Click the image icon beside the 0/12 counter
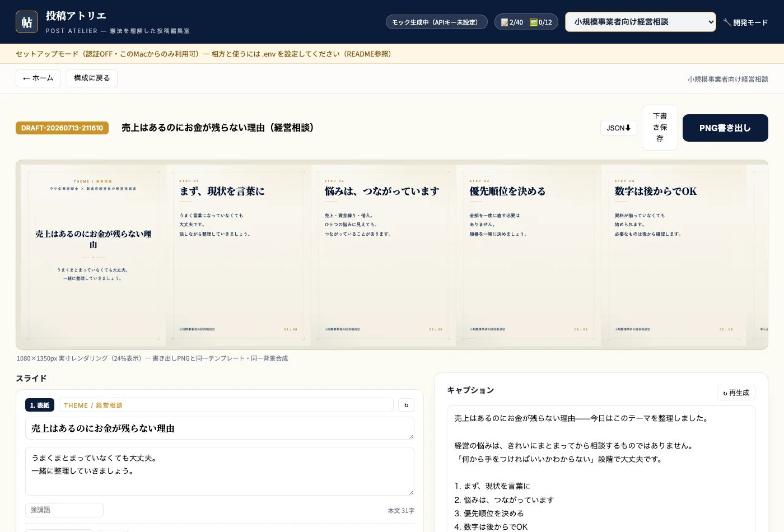The width and height of the screenshot is (784, 532). [534, 22]
